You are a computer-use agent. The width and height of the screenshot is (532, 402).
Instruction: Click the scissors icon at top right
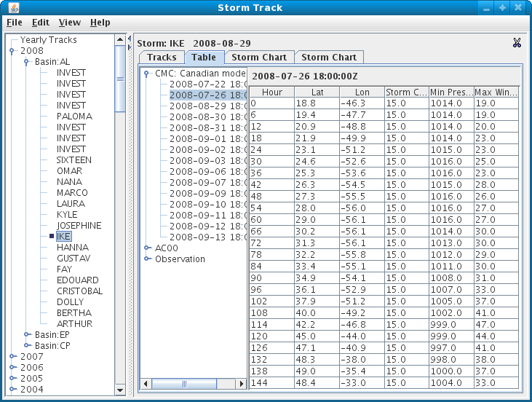(517, 43)
